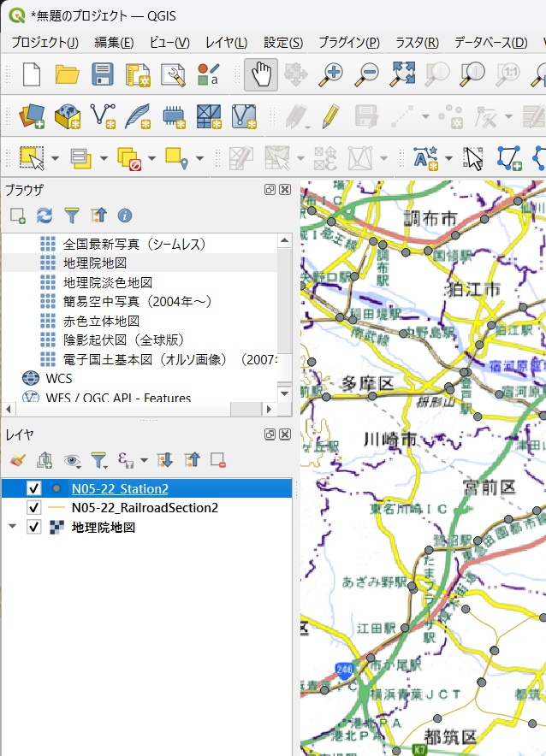Add selected layers in Browser panel

pyautogui.click(x=18, y=216)
